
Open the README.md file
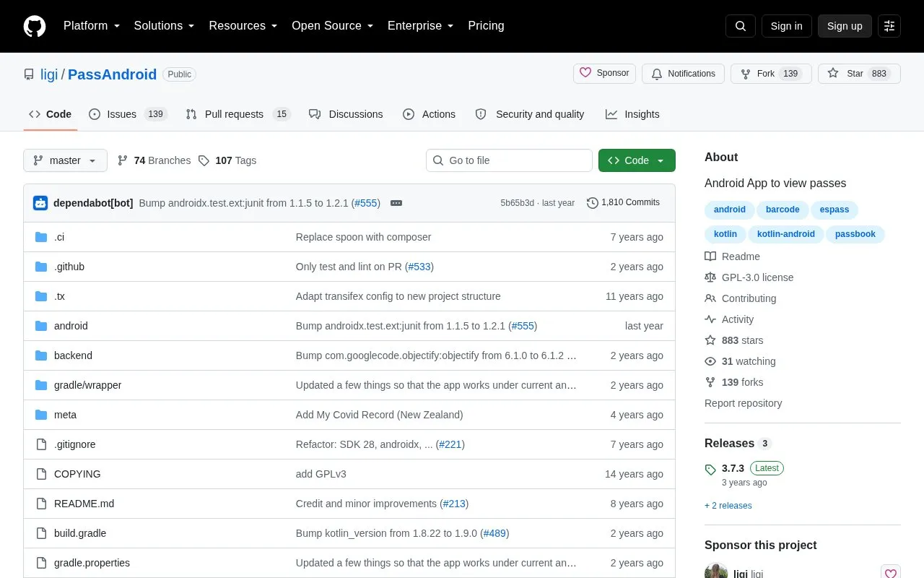pos(84,504)
